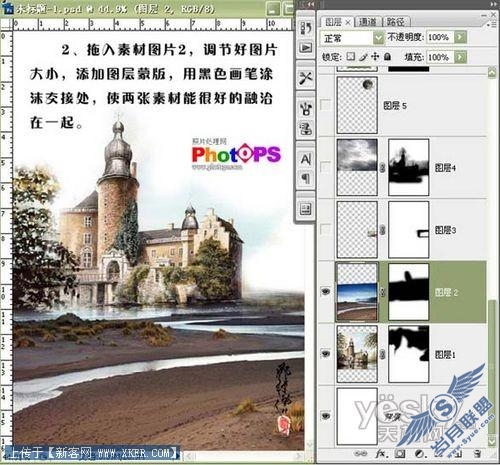Select the 图层3 mask thumbnail
The width and height of the screenshot is (500, 465).
coord(409,230)
